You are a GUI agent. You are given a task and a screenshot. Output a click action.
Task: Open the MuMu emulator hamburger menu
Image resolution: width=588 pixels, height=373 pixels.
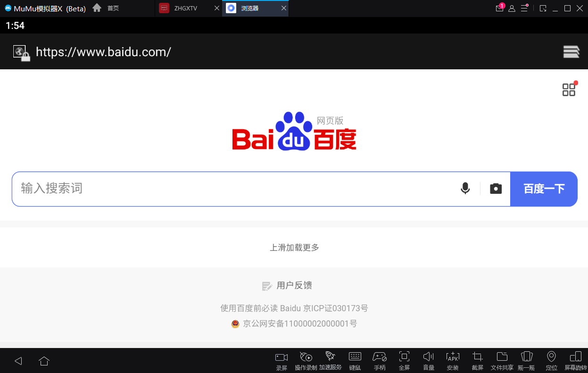(x=524, y=8)
